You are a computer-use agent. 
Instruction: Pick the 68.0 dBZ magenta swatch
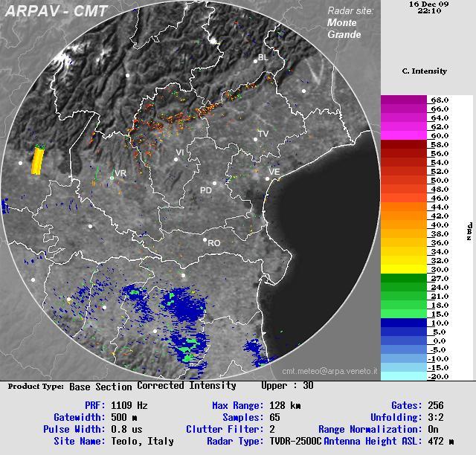coord(404,100)
